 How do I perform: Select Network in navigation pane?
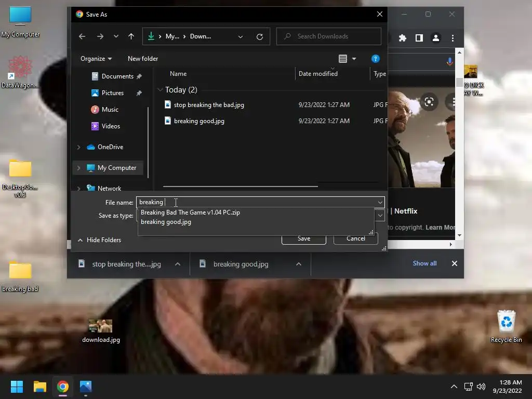[x=109, y=188]
